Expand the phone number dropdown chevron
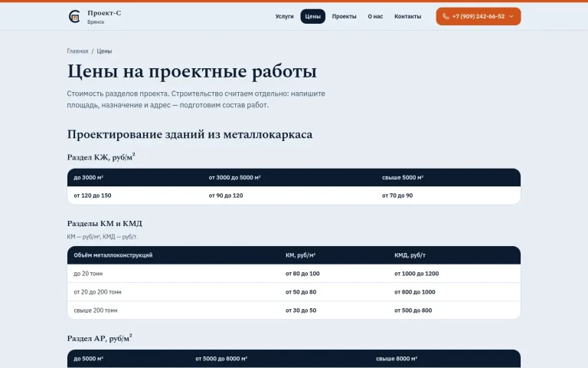The height and width of the screenshot is (368, 588). click(511, 17)
